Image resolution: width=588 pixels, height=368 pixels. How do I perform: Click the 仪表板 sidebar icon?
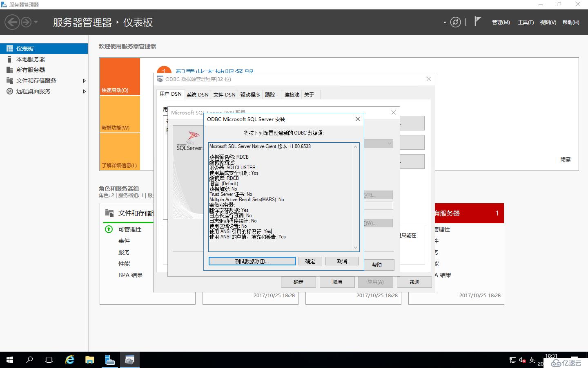tap(10, 49)
